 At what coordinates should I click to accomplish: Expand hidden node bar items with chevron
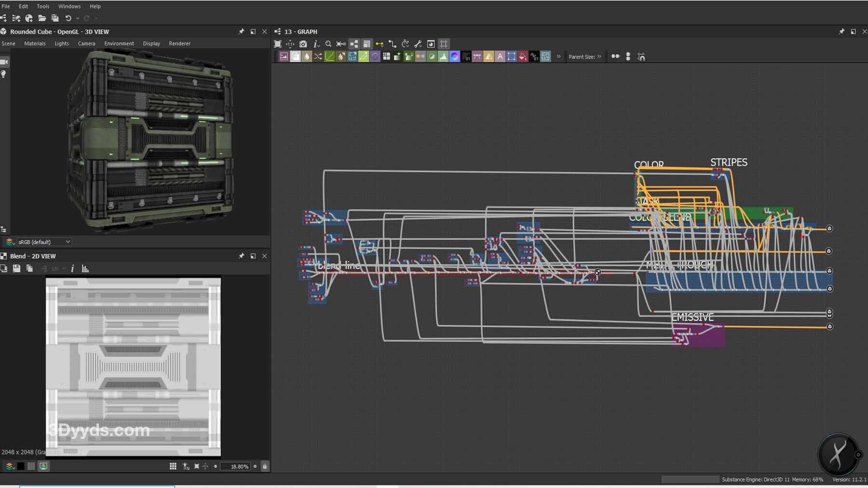559,57
